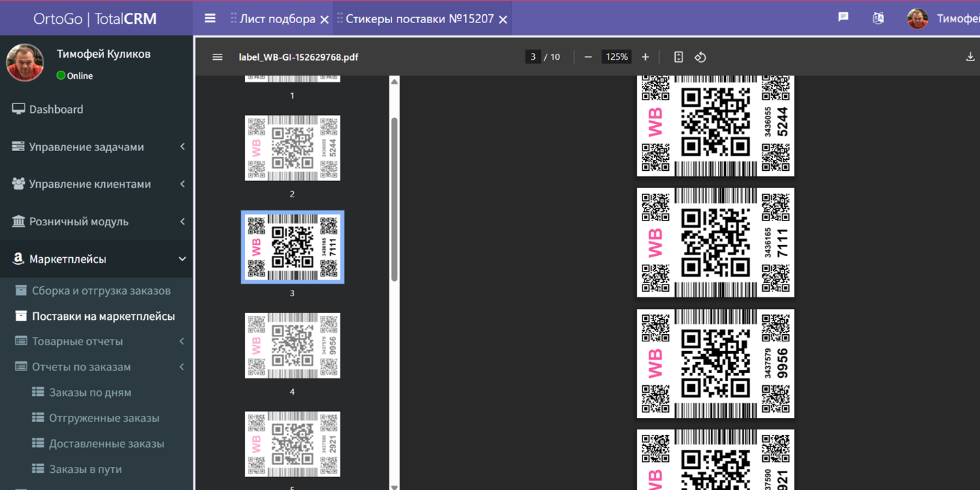Click the OrtoGo | TotalCRM logo

pyautogui.click(x=95, y=18)
